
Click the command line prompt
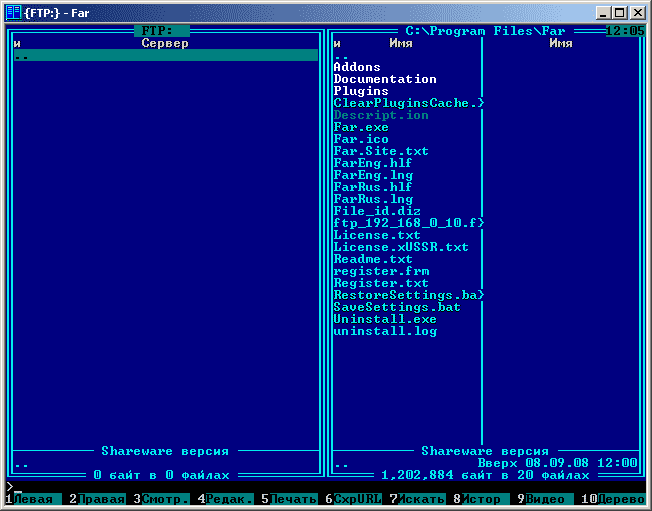click(326, 487)
